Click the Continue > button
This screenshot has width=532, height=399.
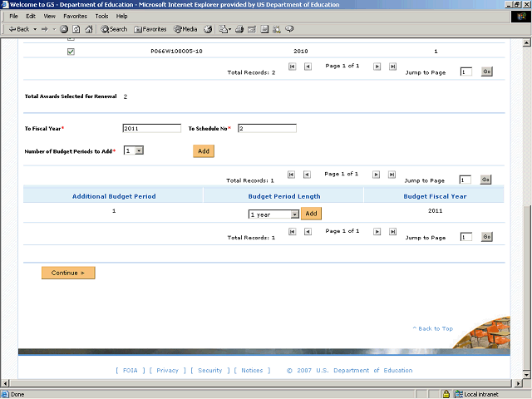click(68, 273)
